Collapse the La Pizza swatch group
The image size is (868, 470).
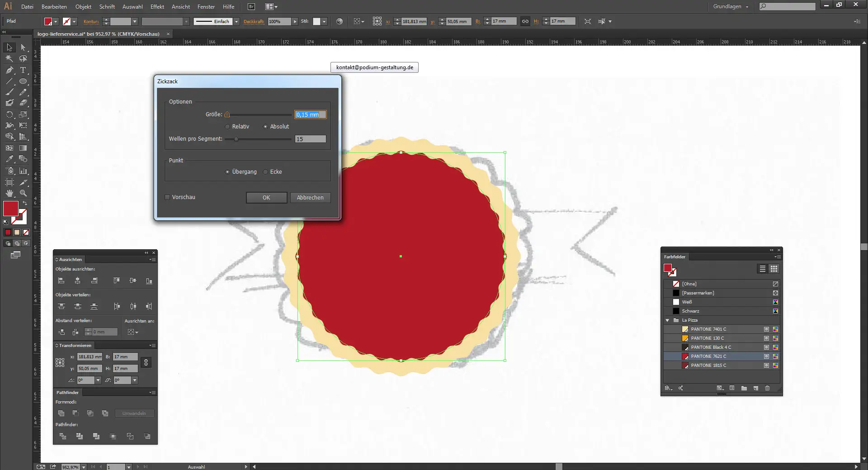click(668, 320)
